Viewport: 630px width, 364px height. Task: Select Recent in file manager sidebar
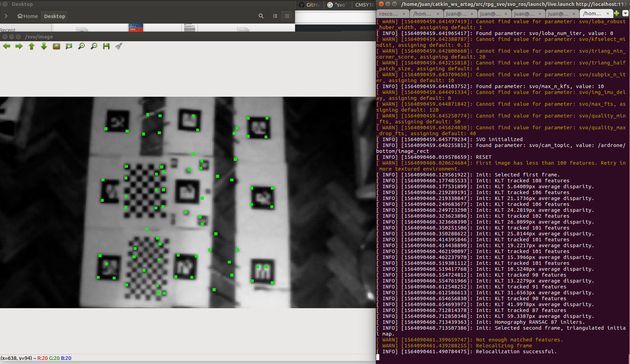coord(8,30)
